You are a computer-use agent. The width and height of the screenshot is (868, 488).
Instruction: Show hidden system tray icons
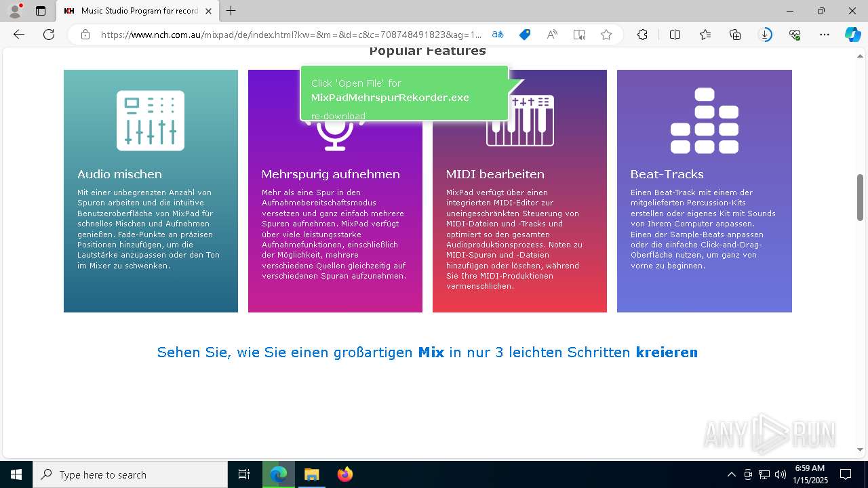pyautogui.click(x=731, y=474)
